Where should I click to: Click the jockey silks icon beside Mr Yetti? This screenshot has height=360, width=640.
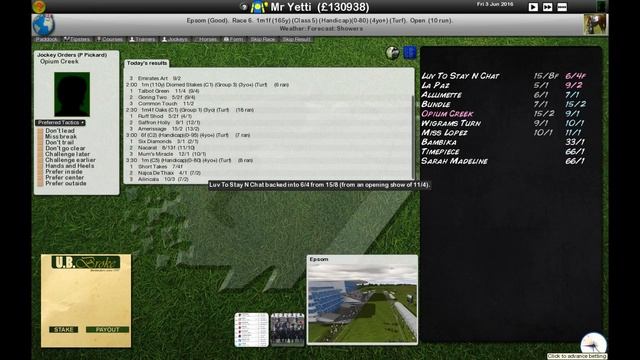point(259,7)
